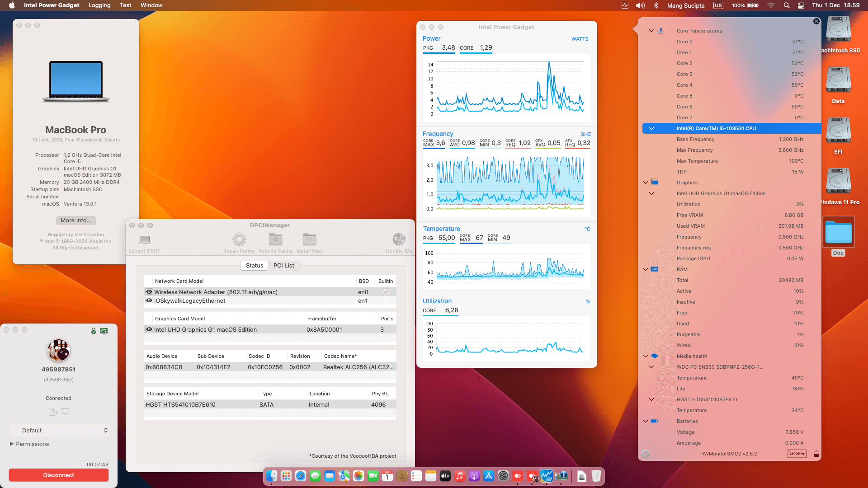The height and width of the screenshot is (488, 868).
Task: Click the red Disconnect button
Action: [x=59, y=475]
